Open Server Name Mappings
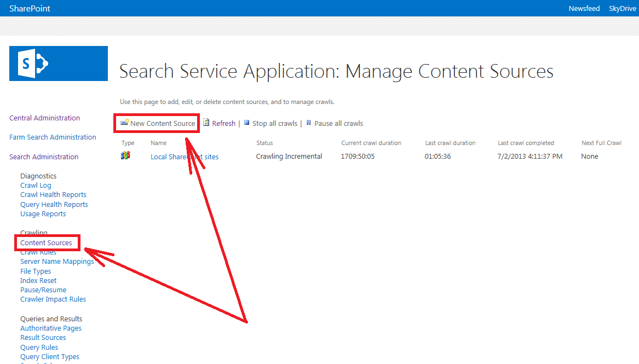639x364 pixels. 57,262
